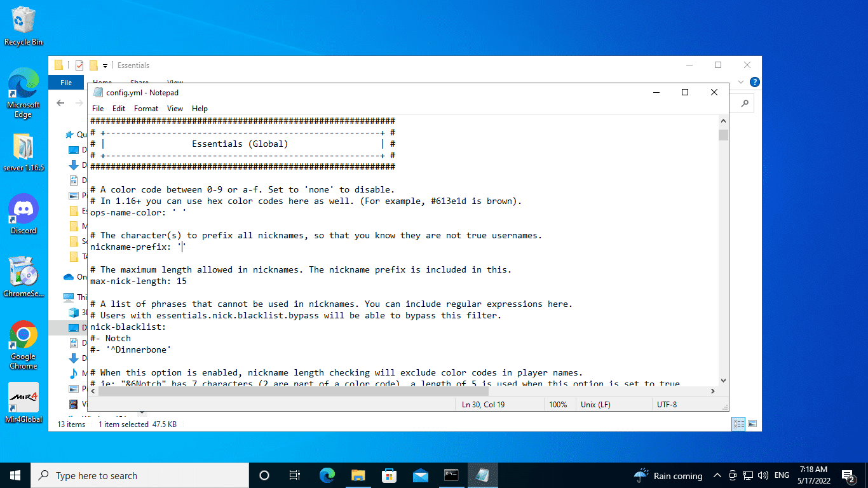Go back using Explorer's back arrow

(60, 103)
